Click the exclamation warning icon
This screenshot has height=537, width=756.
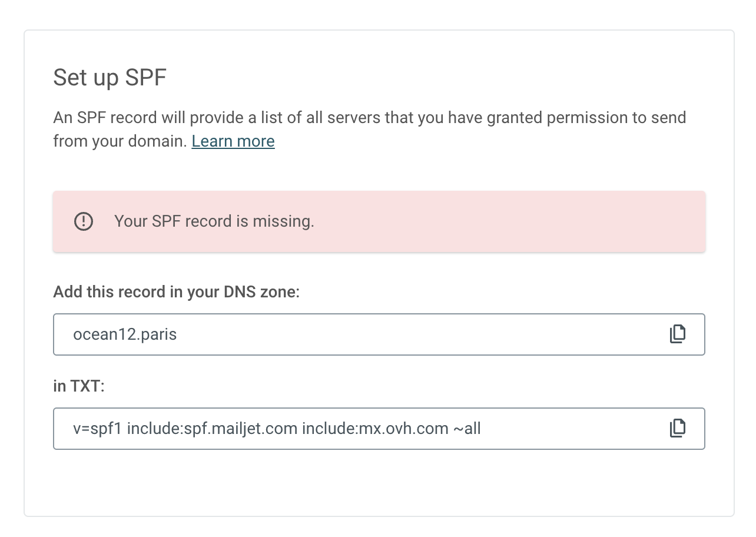[84, 221]
